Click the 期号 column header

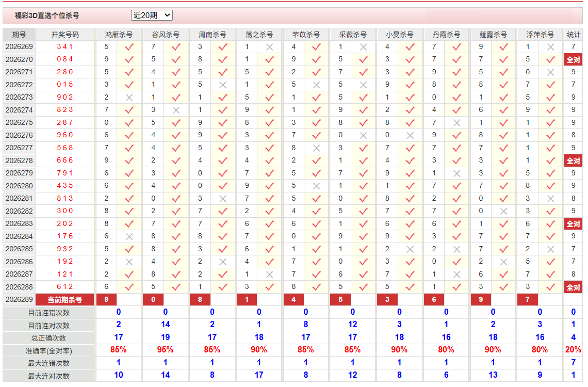pos(19,35)
